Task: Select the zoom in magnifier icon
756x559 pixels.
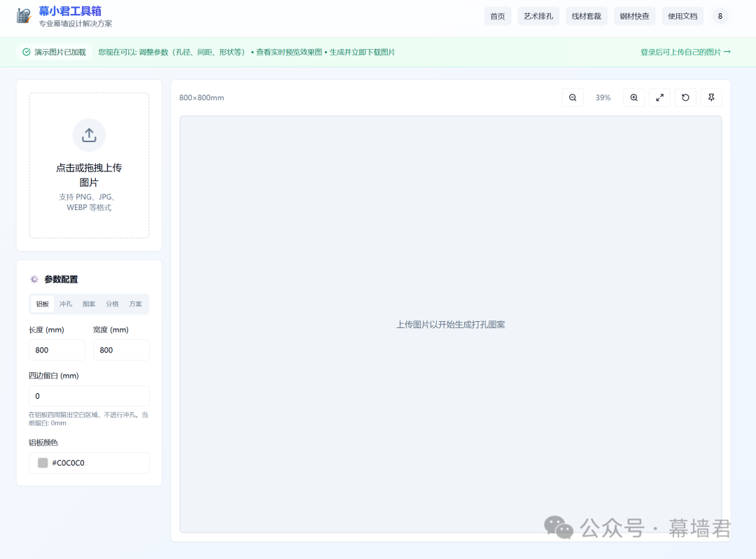Action: 633,97
